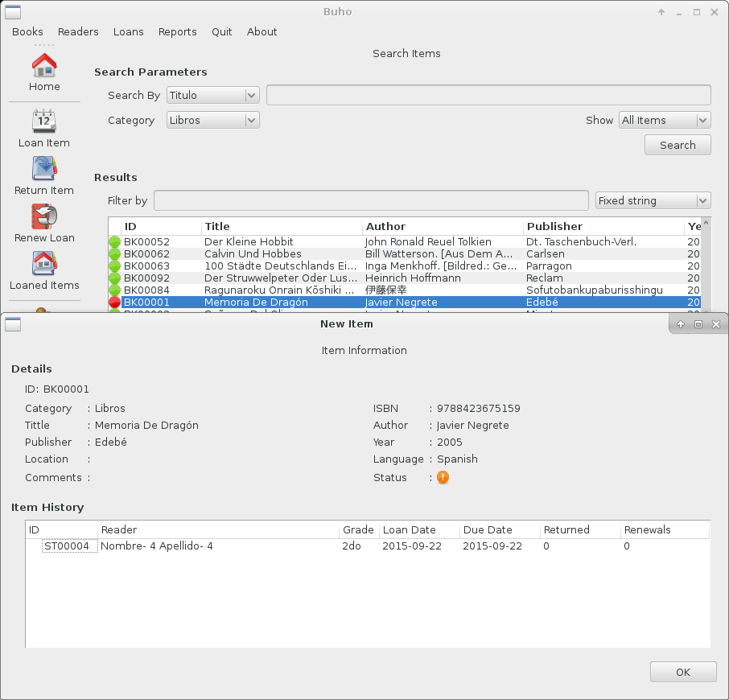This screenshot has width=729, height=700.
Task: Select the Ragunaroku Onrain Kōshiki row
Action: click(x=404, y=290)
